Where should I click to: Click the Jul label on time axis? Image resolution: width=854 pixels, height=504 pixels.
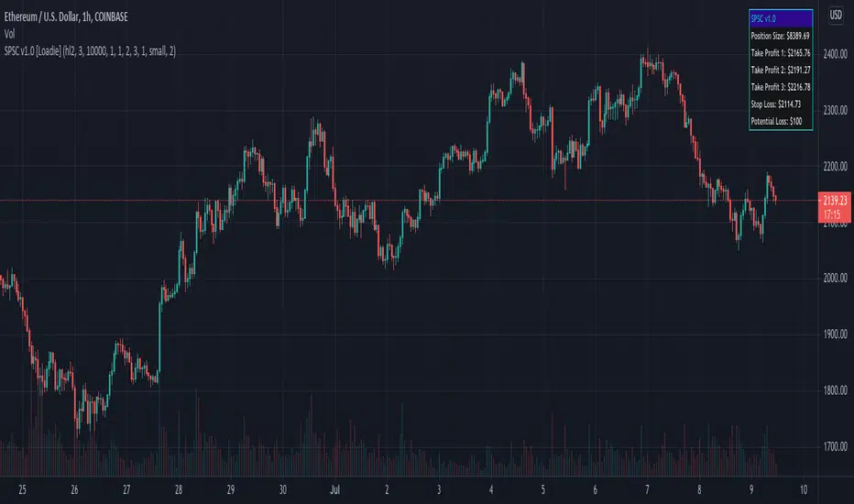click(335, 490)
